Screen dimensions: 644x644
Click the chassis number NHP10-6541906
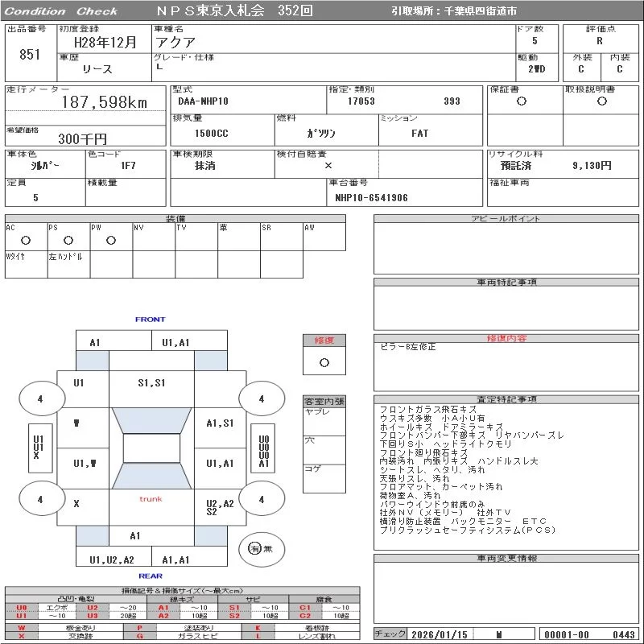pyautogui.click(x=371, y=197)
